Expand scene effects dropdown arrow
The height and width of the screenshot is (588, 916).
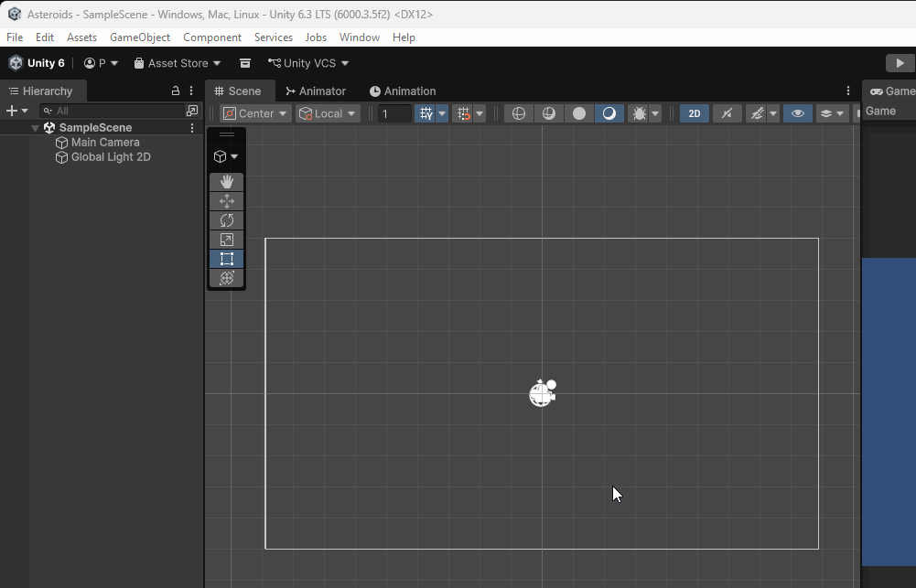[773, 113]
